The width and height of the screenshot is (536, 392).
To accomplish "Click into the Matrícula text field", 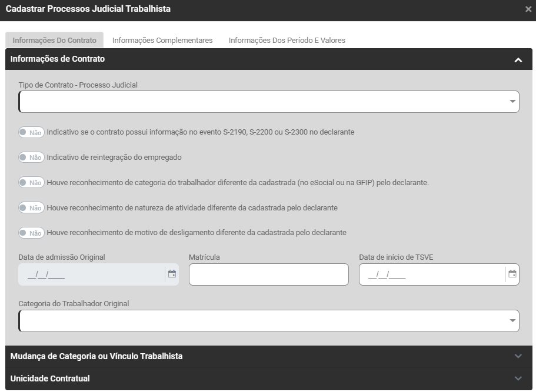I will (268, 274).
